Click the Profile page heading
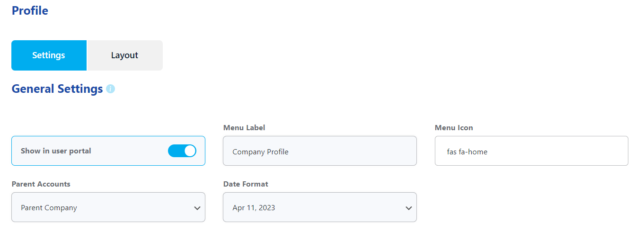644x232 pixels. pyautogui.click(x=30, y=10)
